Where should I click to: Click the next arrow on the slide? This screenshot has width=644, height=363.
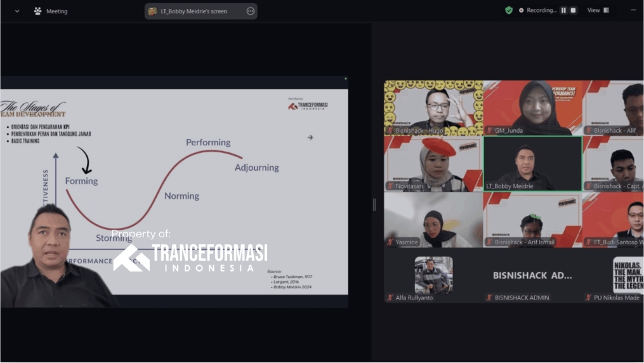tap(310, 137)
